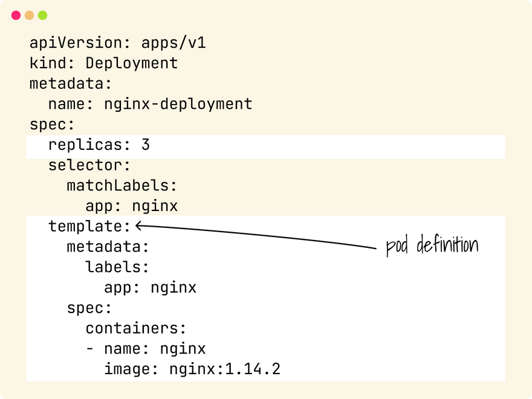
Task: Click the orange minimize dot
Action: (29, 16)
